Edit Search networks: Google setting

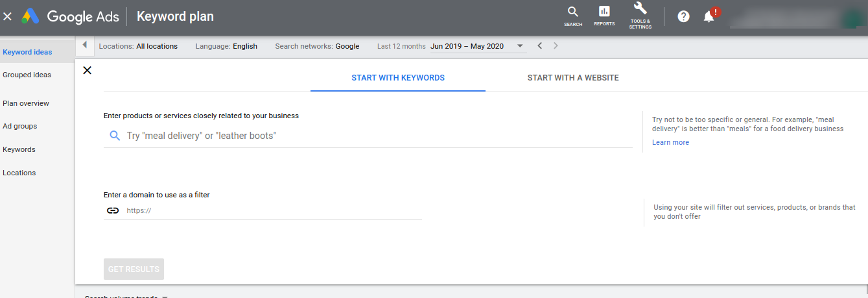click(317, 46)
